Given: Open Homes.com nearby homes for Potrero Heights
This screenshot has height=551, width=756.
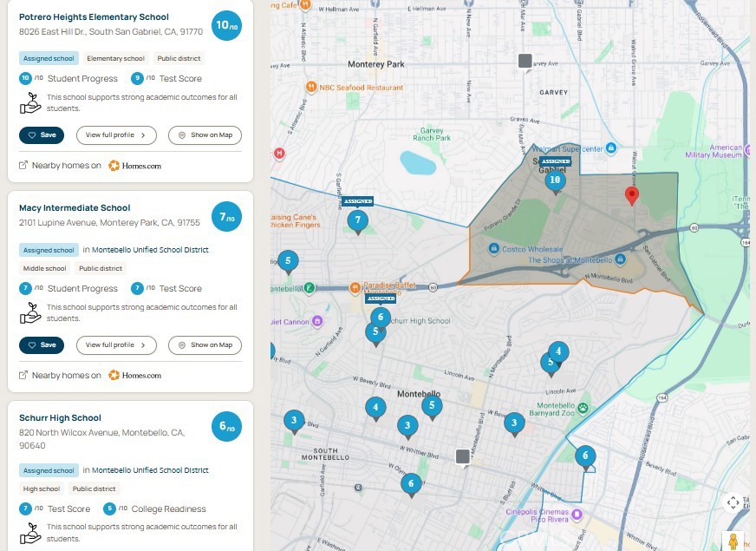Looking at the screenshot, I should (x=134, y=166).
